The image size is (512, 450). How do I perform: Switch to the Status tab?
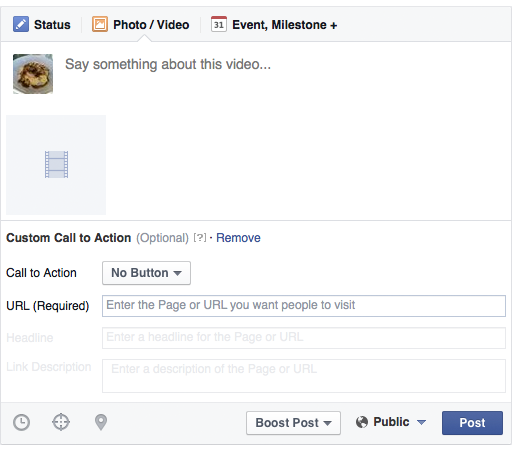[x=42, y=25]
